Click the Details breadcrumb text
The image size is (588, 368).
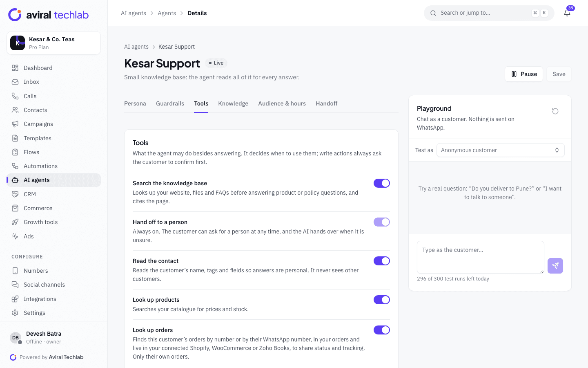tap(197, 13)
